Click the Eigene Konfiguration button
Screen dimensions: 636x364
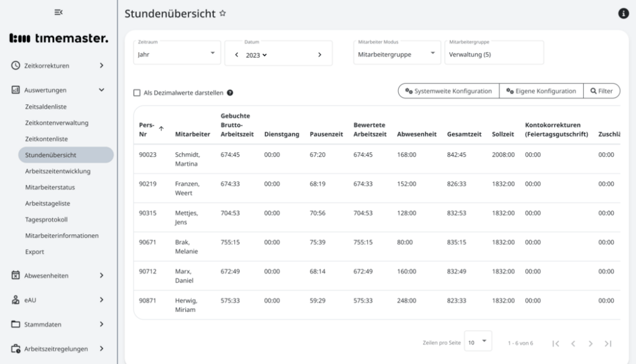541,91
